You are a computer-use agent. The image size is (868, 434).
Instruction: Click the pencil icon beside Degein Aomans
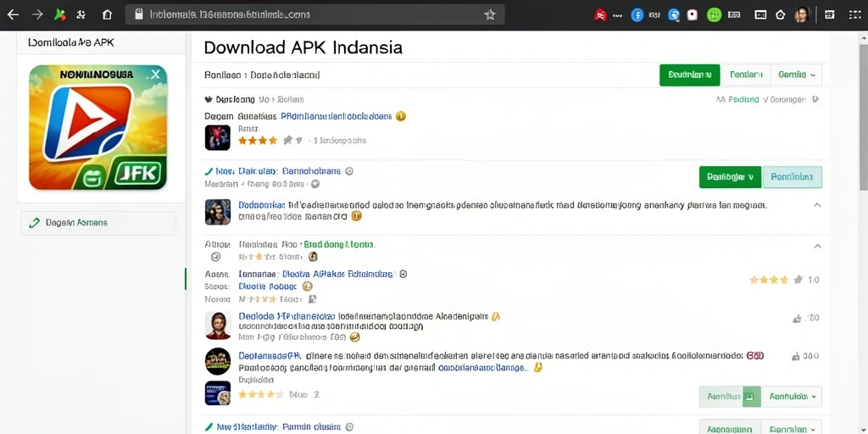(x=34, y=223)
